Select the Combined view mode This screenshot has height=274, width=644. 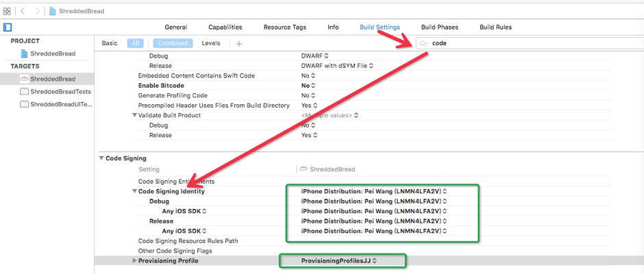coord(173,43)
